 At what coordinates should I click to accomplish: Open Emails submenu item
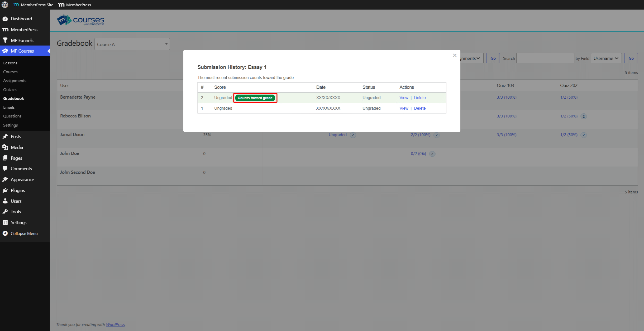[x=9, y=107]
